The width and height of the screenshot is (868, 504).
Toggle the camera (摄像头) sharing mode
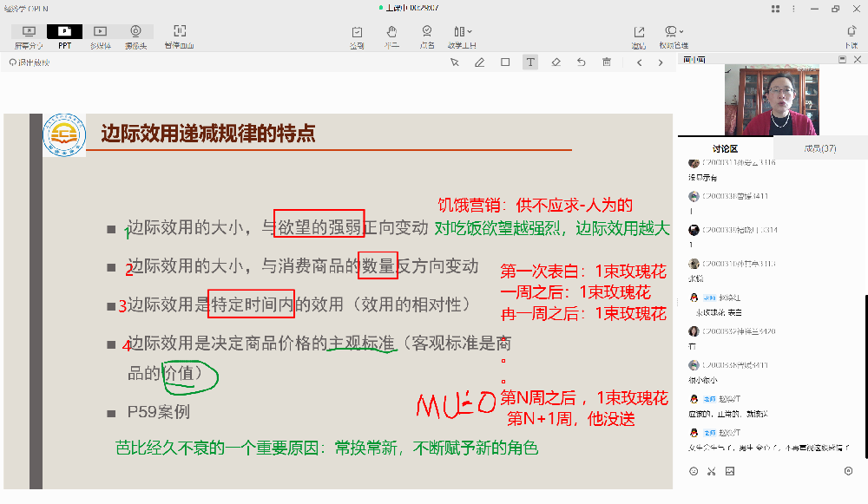coord(135,36)
